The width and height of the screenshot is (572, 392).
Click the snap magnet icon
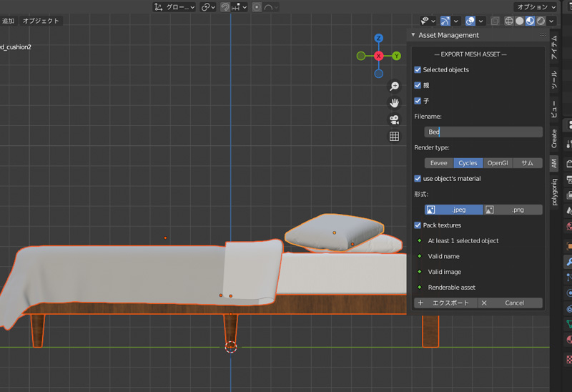point(225,7)
